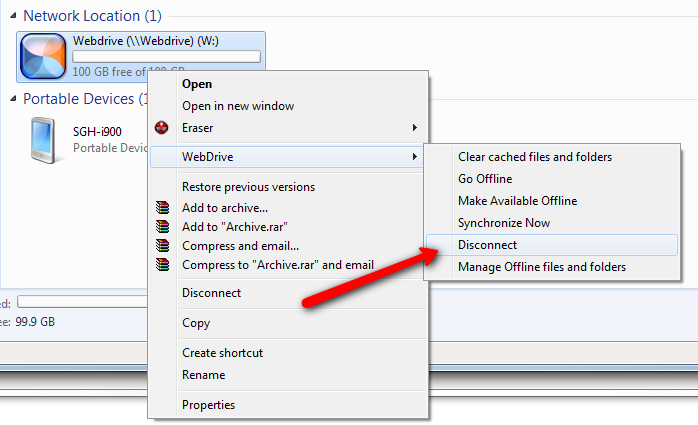The width and height of the screenshot is (698, 425).
Task: Click WinRAR icon beside Compress and email
Action: pos(163,246)
